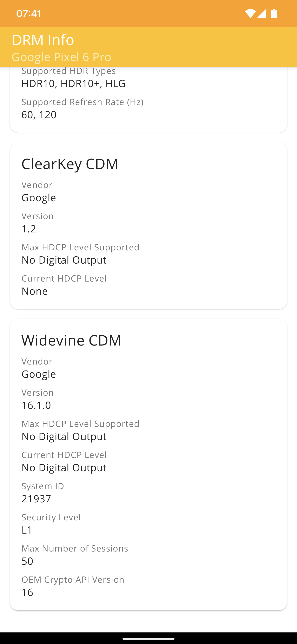Tap the Security Level L1 value

coord(27,530)
